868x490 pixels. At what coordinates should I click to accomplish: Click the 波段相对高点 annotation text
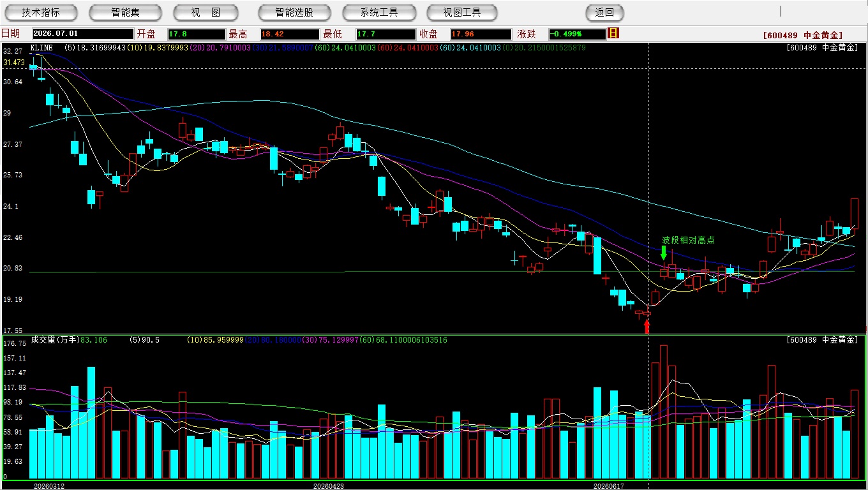[688, 240]
